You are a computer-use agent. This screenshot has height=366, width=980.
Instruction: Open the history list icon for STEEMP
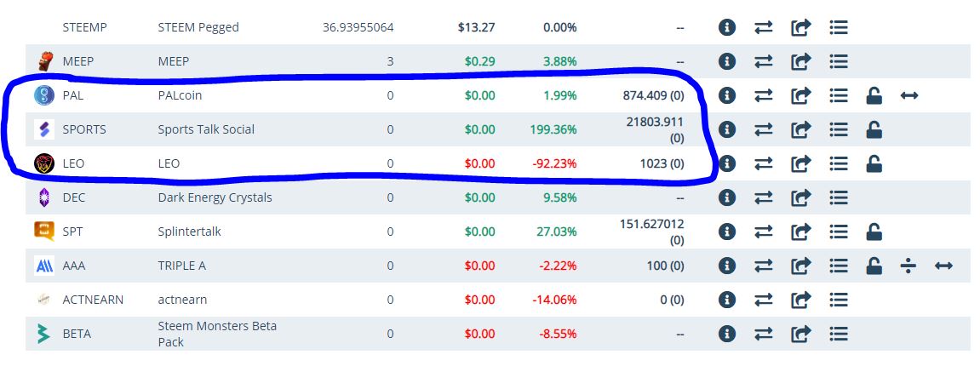[x=838, y=27]
